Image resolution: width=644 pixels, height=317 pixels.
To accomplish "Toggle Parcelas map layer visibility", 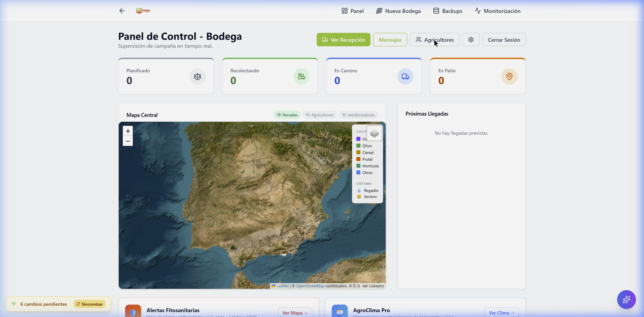I will coord(287,115).
